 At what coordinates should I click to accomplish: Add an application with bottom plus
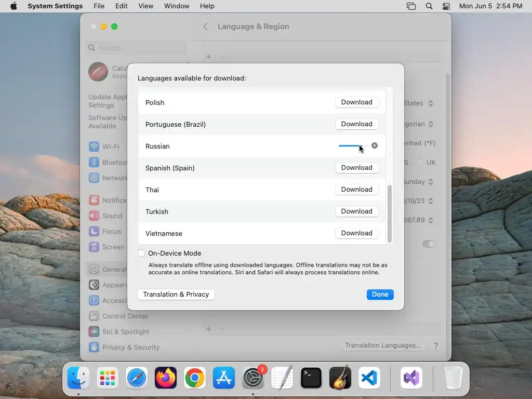pos(209,329)
